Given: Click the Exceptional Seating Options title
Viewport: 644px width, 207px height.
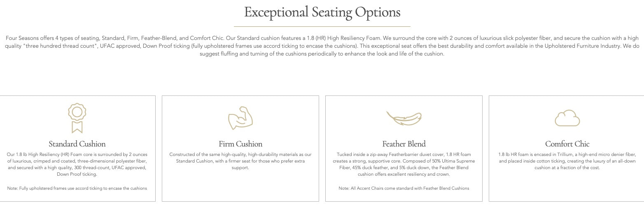Looking at the screenshot, I should (322, 12).
